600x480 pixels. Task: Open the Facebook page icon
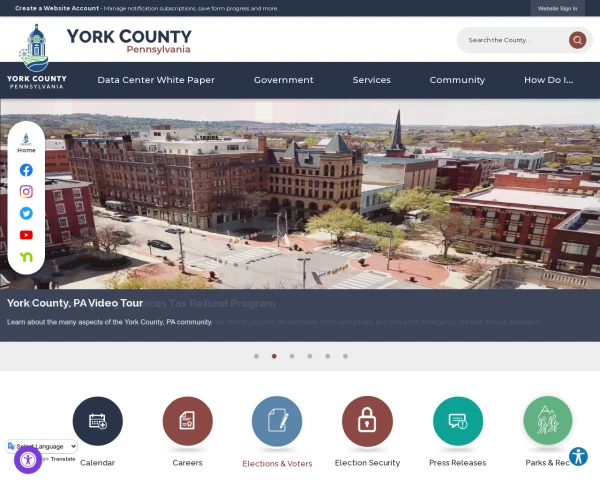point(26,170)
